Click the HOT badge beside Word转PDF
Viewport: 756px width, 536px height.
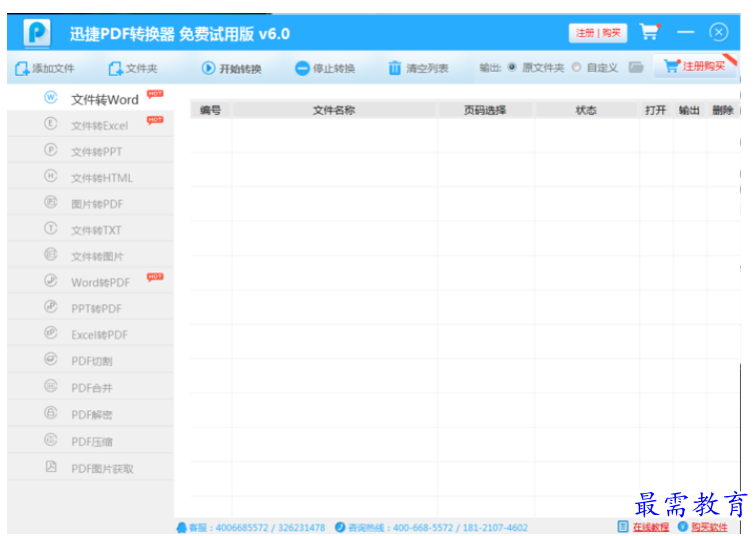coord(155,276)
